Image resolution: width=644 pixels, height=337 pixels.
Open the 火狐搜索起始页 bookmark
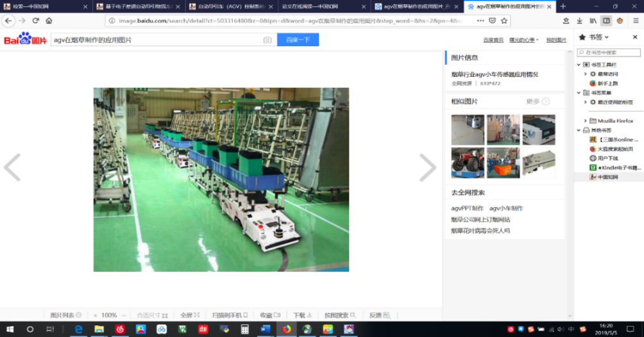[x=611, y=149]
